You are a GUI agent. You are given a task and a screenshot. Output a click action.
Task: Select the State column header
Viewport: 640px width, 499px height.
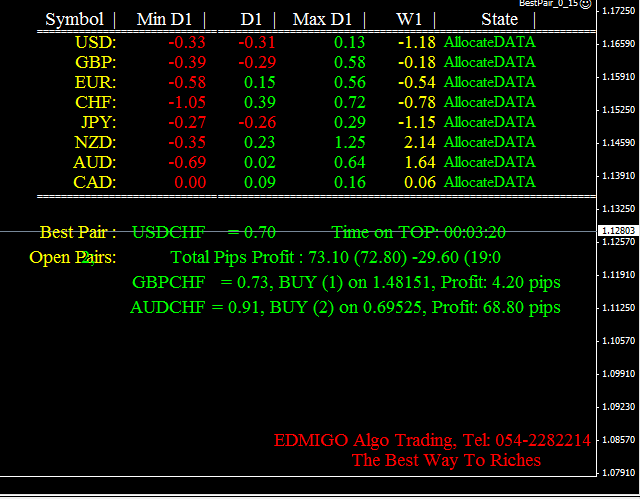pos(500,19)
